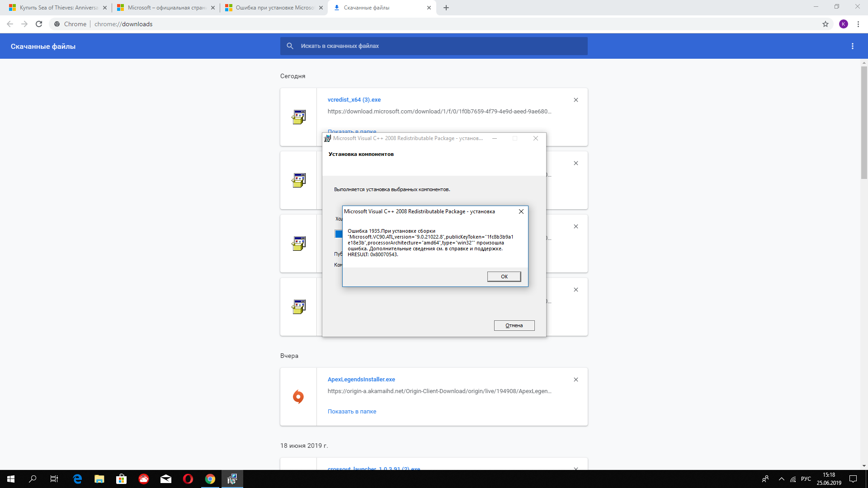Open the Wi-Fi network flyout in the tray
The image size is (868, 488).
793,479
